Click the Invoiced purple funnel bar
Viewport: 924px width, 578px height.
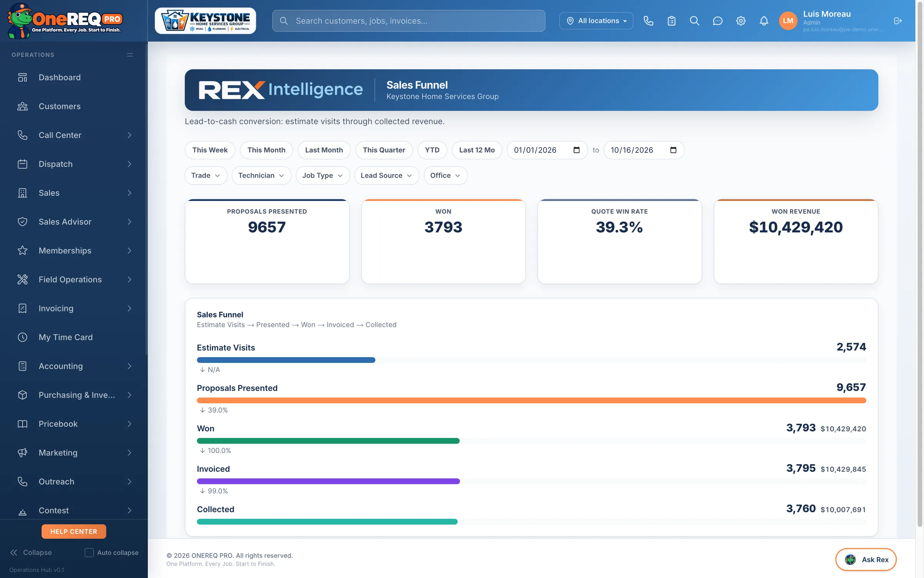pyautogui.click(x=328, y=481)
